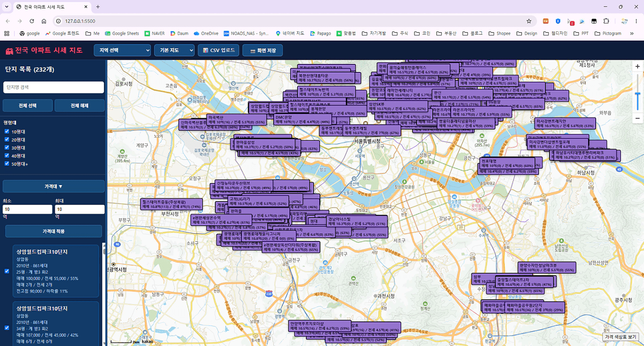This screenshot has height=346, width=644.
Task: Open the 부동산 bookmark folder
Action: click(x=447, y=33)
